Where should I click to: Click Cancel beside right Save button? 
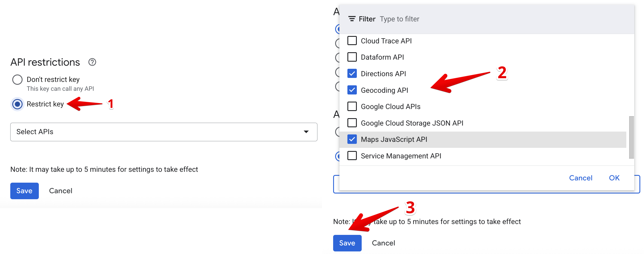click(x=383, y=243)
